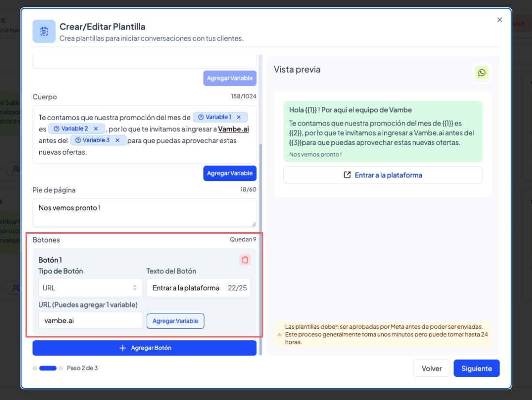Click Agregar Variable below the Cuerpo field
532x400 pixels.
(230, 173)
